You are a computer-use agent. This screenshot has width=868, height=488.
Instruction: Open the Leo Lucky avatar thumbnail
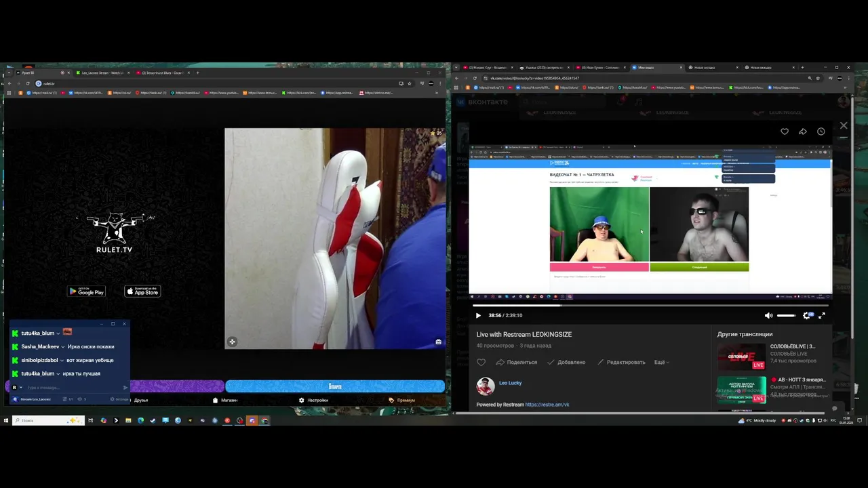[485, 386]
